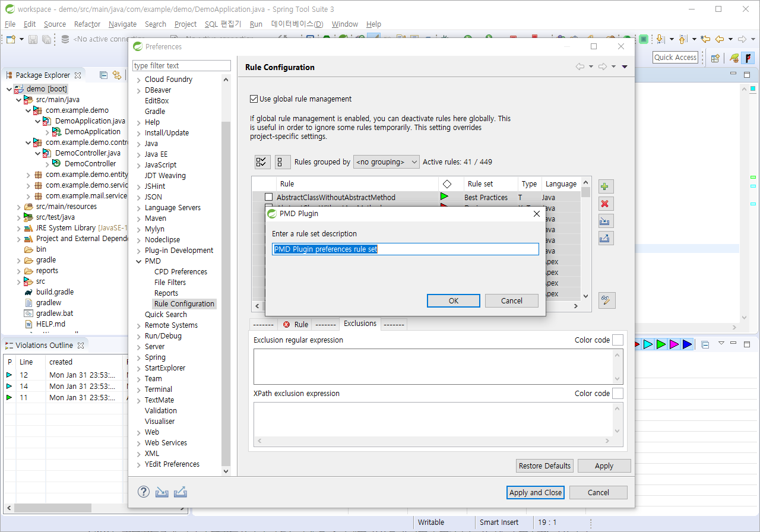Image resolution: width=760 pixels, height=532 pixels.
Task: Click the Save icon in main toolbar
Action: 33,39
